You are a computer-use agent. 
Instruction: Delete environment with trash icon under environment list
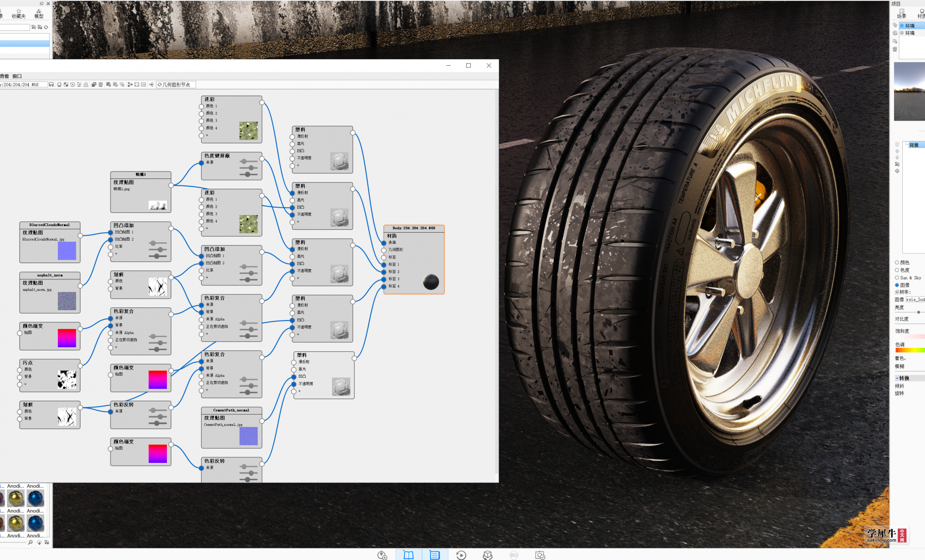[895, 49]
